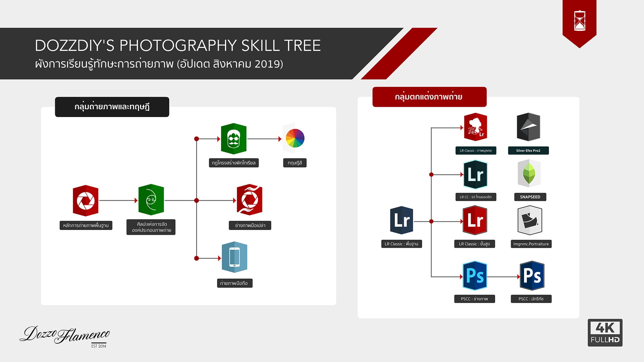Select the Snapseed green leaf icon
The width and height of the screenshot is (644, 362).
click(x=529, y=174)
